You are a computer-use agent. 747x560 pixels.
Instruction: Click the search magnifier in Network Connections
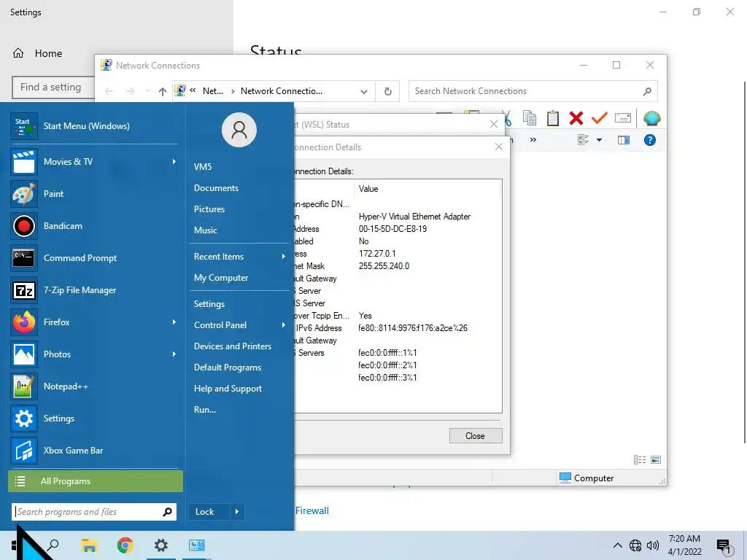647,91
